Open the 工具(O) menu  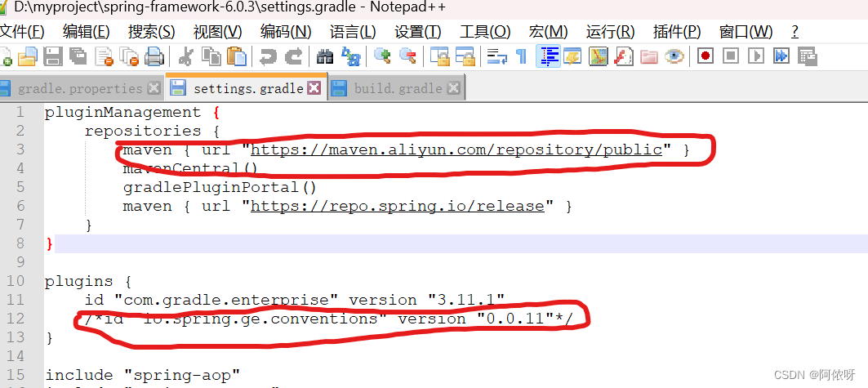(485, 32)
